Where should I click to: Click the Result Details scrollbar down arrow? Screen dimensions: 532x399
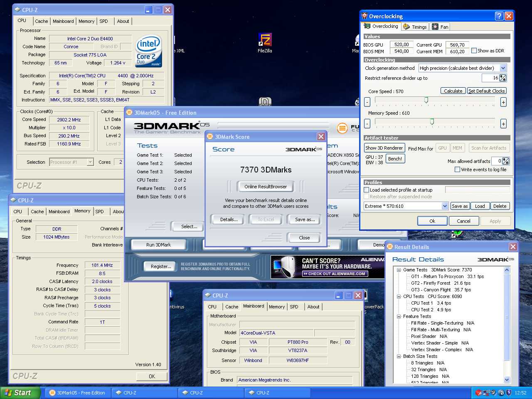507,379
